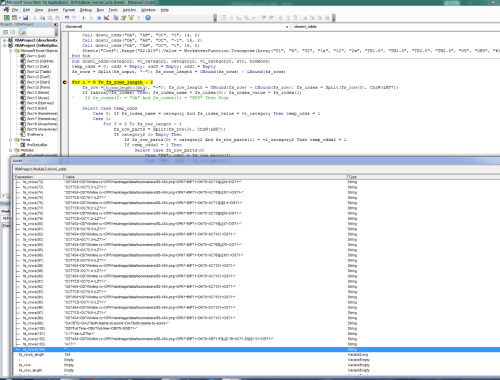Open the Properties Window toolbar icon
This screenshot has width=500, height=380.
[x=123, y=18]
